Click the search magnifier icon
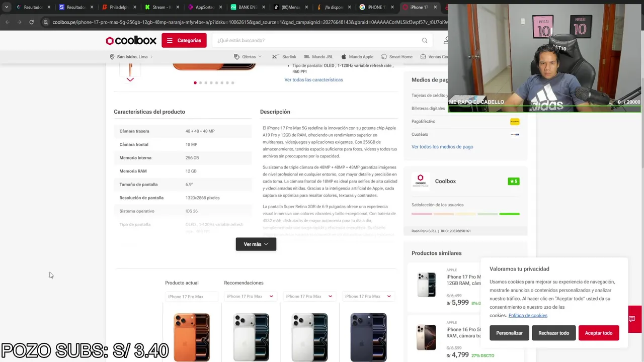 [x=425, y=41]
